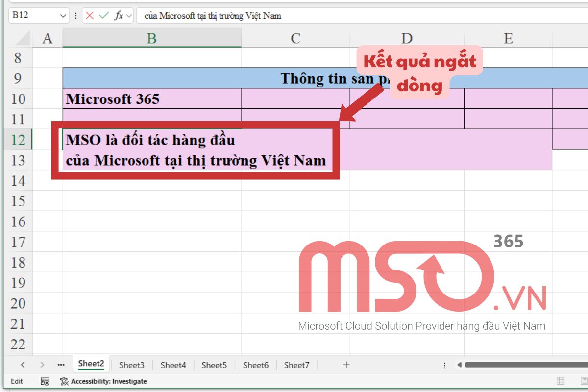
Task: Open Accessibility: Investigate in status bar
Action: [103, 381]
